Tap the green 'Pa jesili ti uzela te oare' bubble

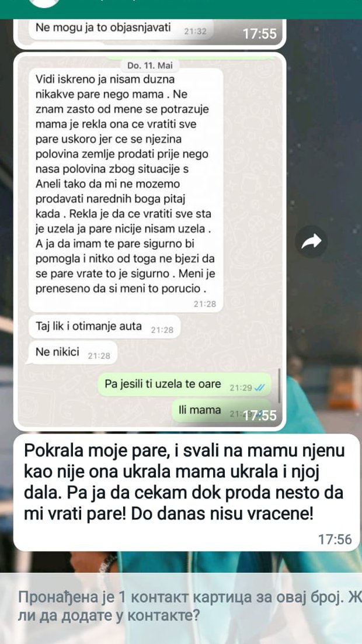[x=185, y=385]
